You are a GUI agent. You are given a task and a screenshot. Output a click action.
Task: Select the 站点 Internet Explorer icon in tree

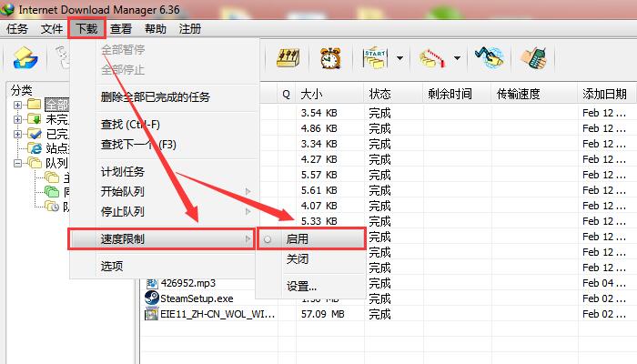pos(35,148)
